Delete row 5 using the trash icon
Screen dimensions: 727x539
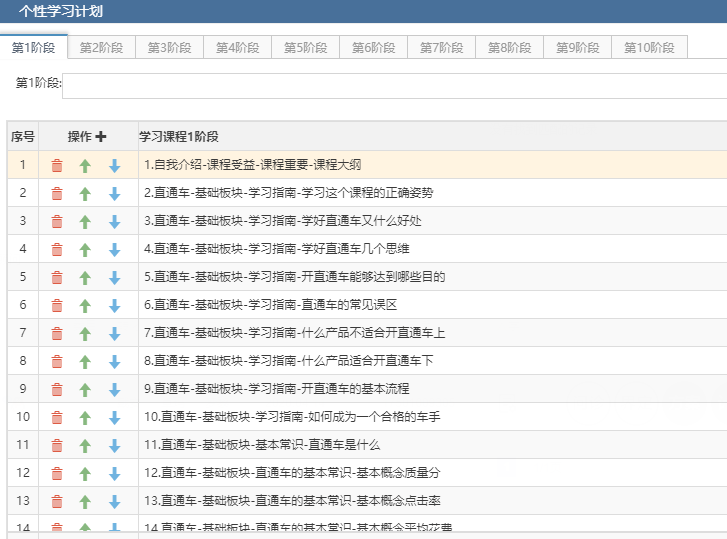(x=57, y=278)
